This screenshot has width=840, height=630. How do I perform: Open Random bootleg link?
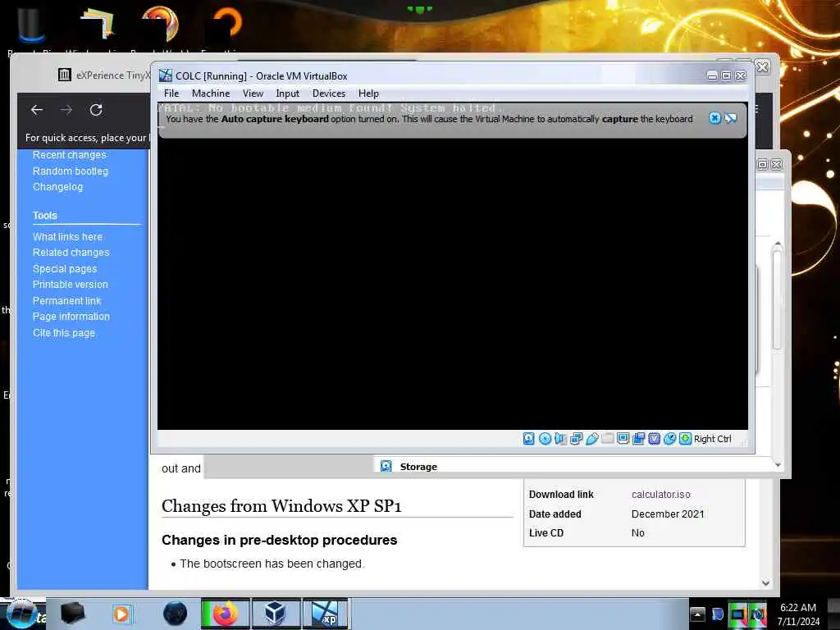point(71,171)
